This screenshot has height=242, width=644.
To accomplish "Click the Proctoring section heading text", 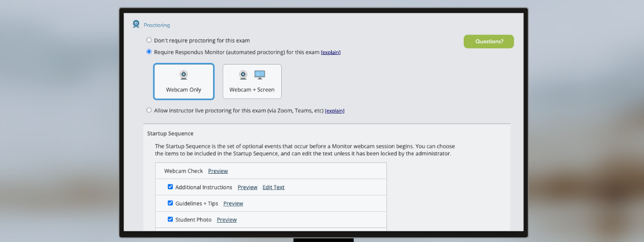I will 157,25.
